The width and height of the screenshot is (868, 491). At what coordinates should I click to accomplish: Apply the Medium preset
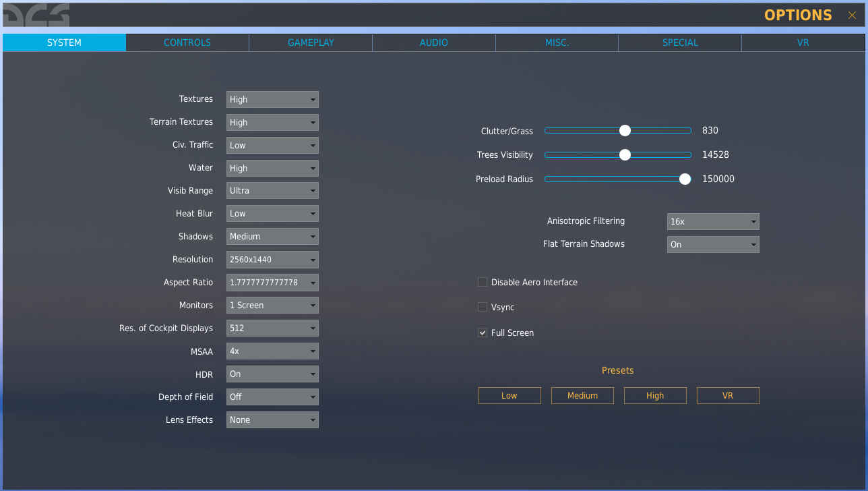[x=582, y=396]
